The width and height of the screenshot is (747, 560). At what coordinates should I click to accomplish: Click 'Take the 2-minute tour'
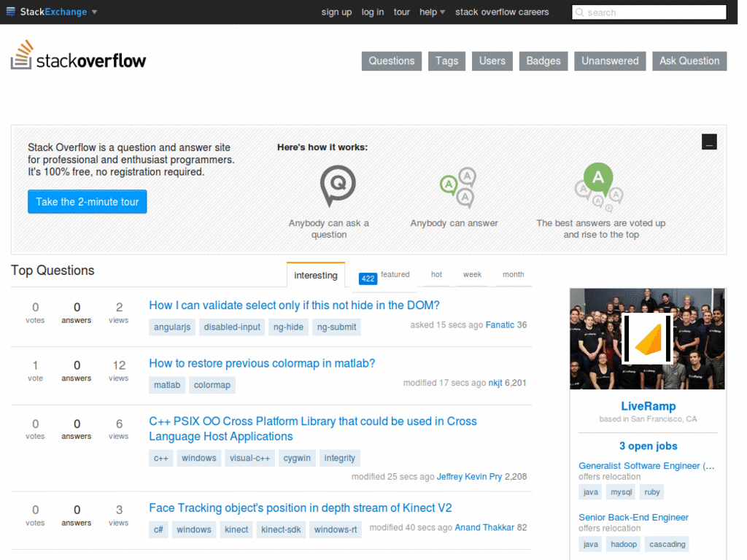click(87, 201)
